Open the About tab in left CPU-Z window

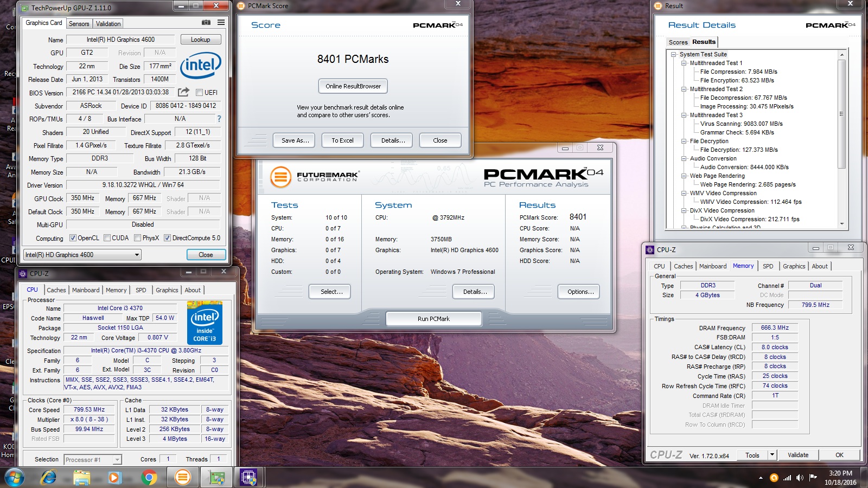(193, 290)
